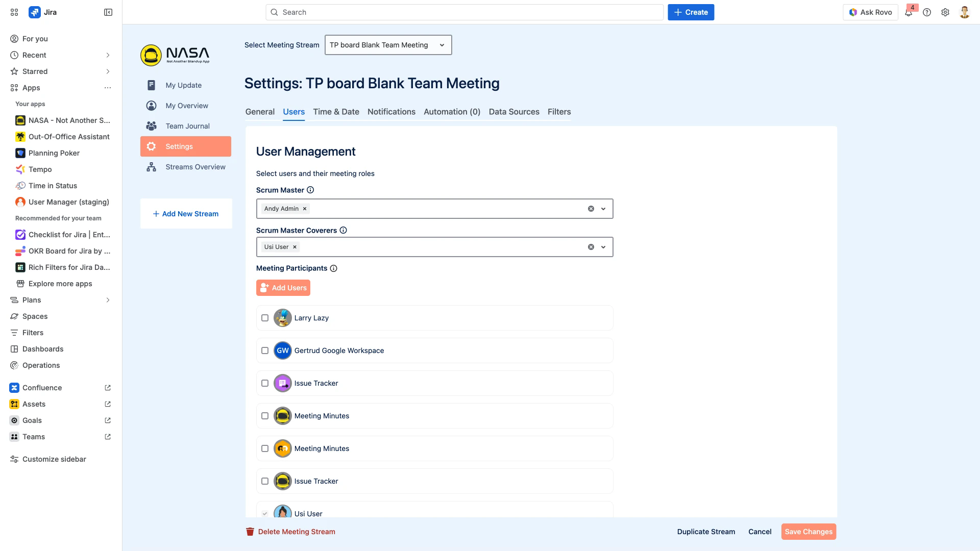
Task: Select Team Journal from NASA menu
Action: (x=187, y=126)
